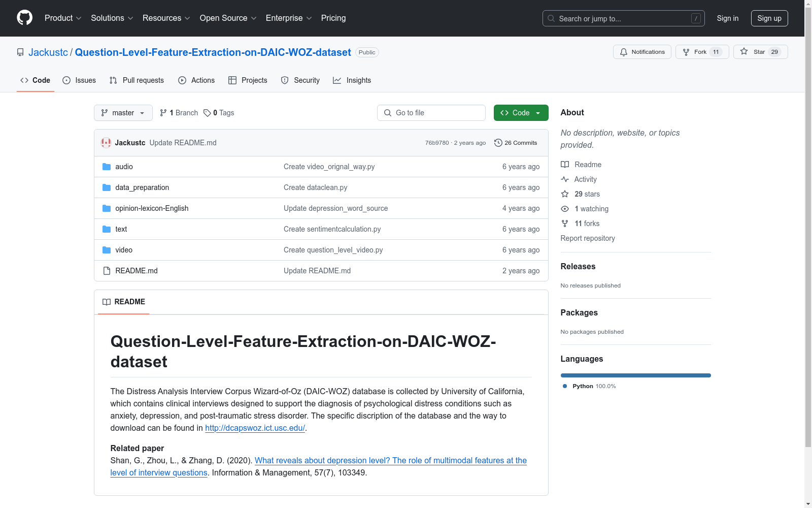Expand the Product menu

point(63,18)
